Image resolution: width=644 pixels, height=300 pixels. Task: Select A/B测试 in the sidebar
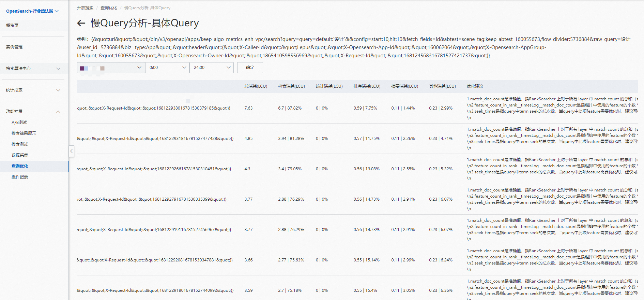19,123
